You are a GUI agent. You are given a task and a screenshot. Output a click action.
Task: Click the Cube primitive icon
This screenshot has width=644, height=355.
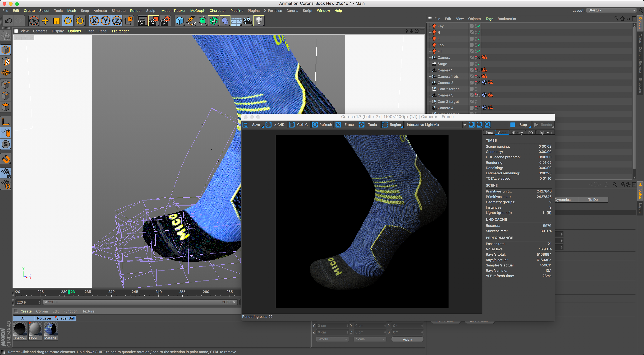point(179,21)
